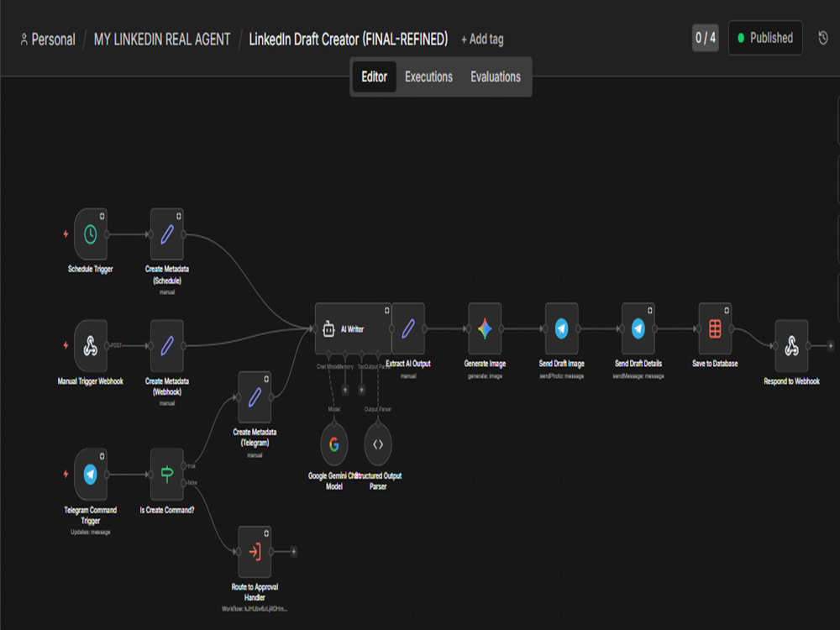The width and height of the screenshot is (840, 630).
Task: Open Create Metadata (Webhook) node
Action: coord(167,345)
